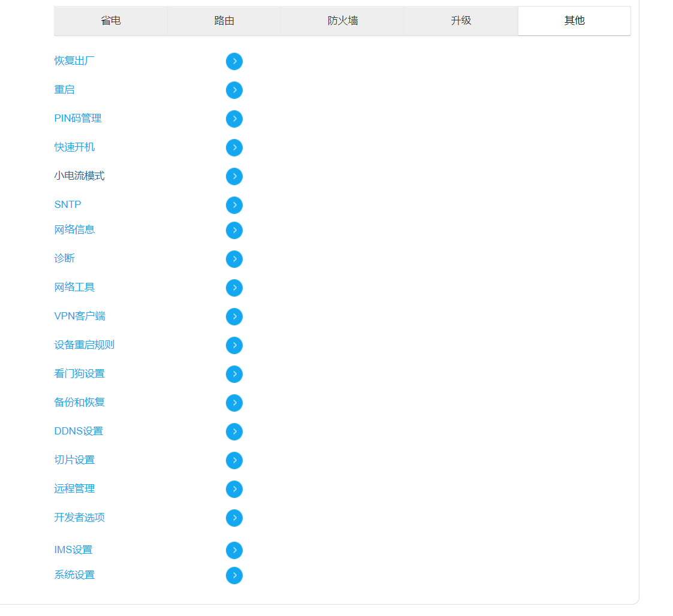The width and height of the screenshot is (673, 616).
Task: Click the arrow icon beside 快速开机
Action: coord(234,147)
